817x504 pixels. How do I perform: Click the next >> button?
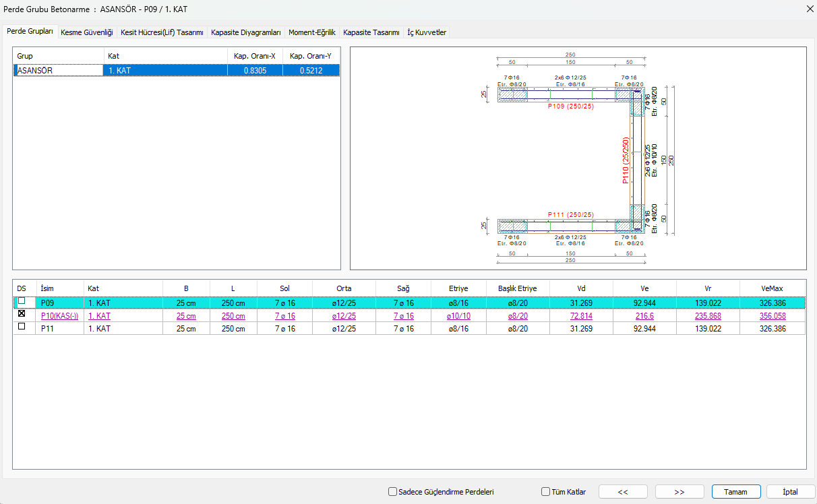pos(679,492)
